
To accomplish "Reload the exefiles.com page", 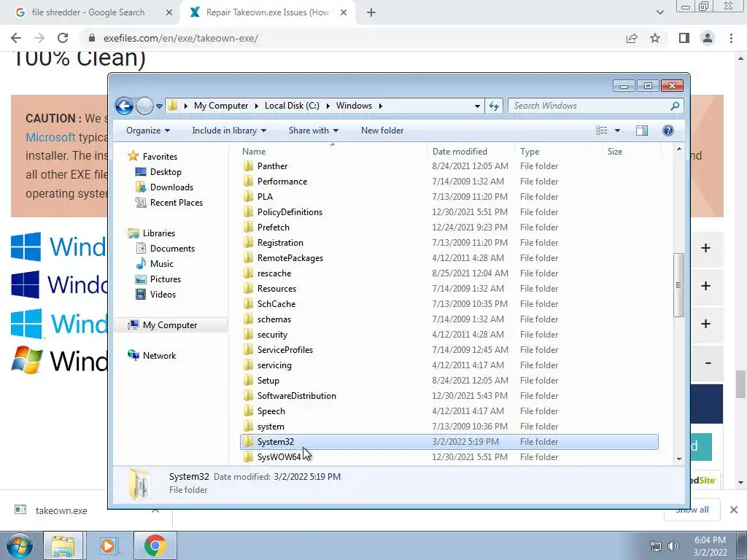I will 63,38.
